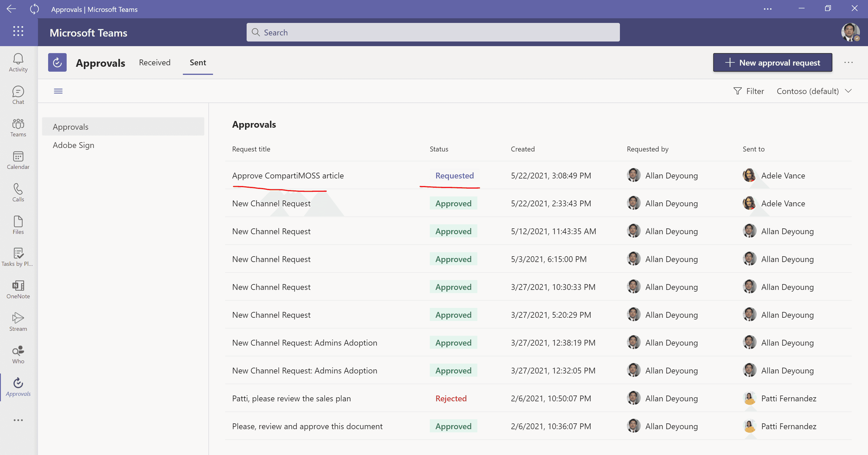Open more options next to New approval request
Image resolution: width=868 pixels, height=455 pixels.
coord(848,62)
